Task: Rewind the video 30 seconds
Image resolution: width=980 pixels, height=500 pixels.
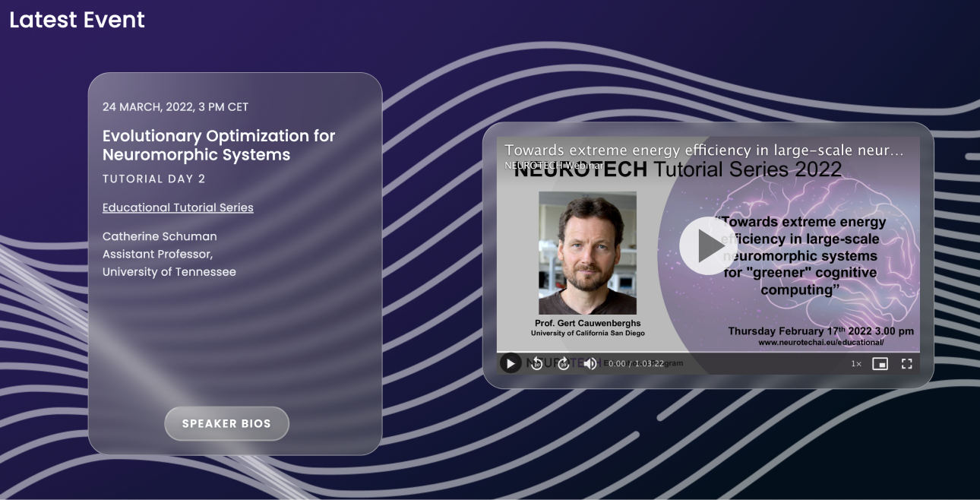Action: [536, 364]
